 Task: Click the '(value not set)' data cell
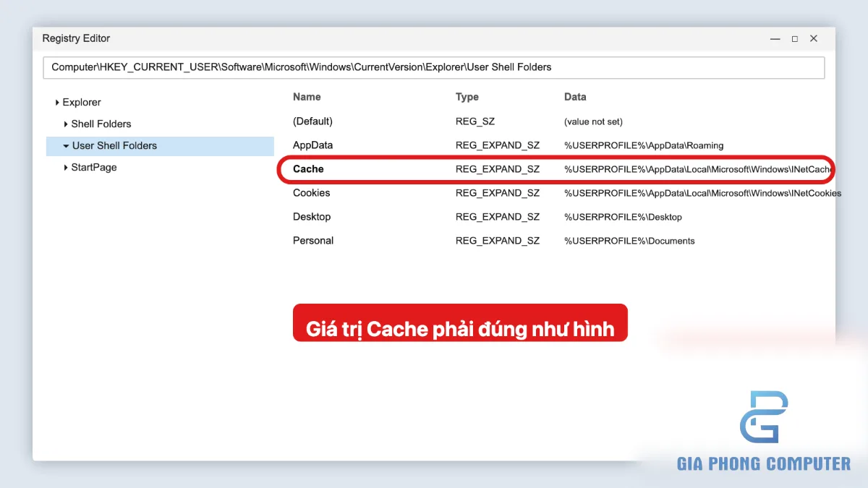pos(593,121)
